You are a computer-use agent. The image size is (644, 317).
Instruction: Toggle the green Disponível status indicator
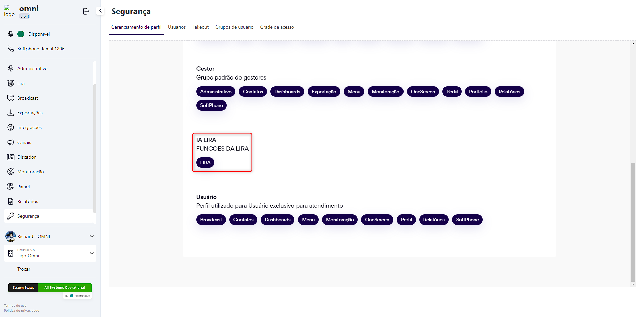pyautogui.click(x=21, y=34)
